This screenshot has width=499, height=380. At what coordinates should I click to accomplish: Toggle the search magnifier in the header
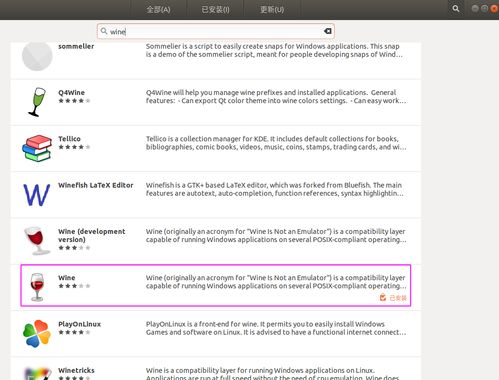456,9
